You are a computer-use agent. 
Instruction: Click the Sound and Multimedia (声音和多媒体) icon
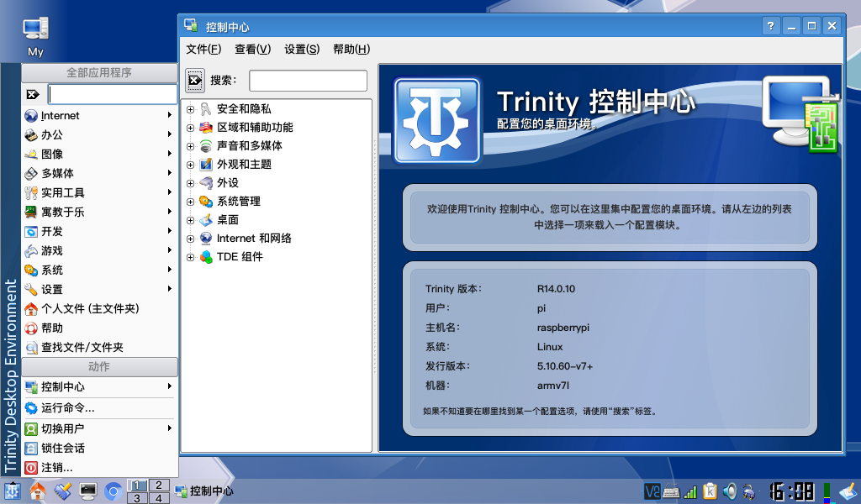206,146
